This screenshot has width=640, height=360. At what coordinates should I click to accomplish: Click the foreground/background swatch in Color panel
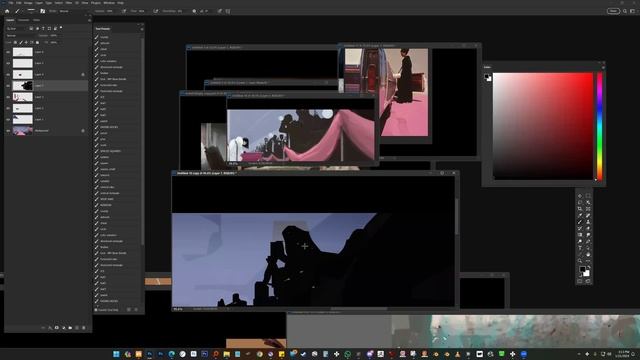click(488, 78)
